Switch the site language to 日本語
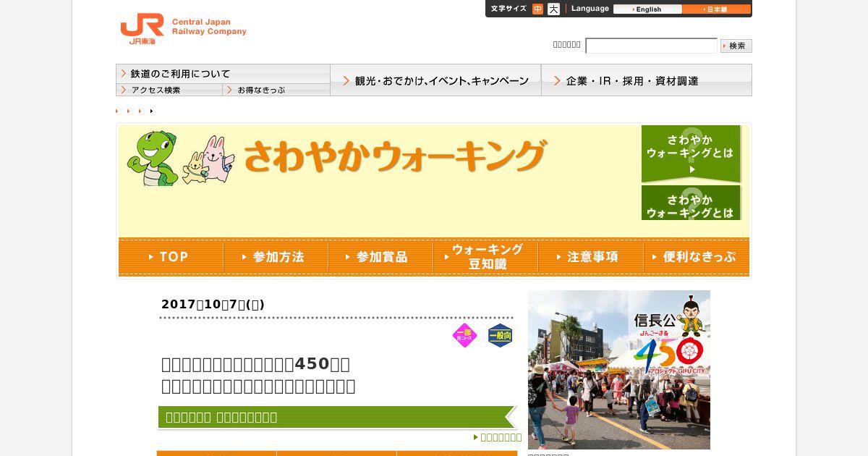 pyautogui.click(x=716, y=9)
